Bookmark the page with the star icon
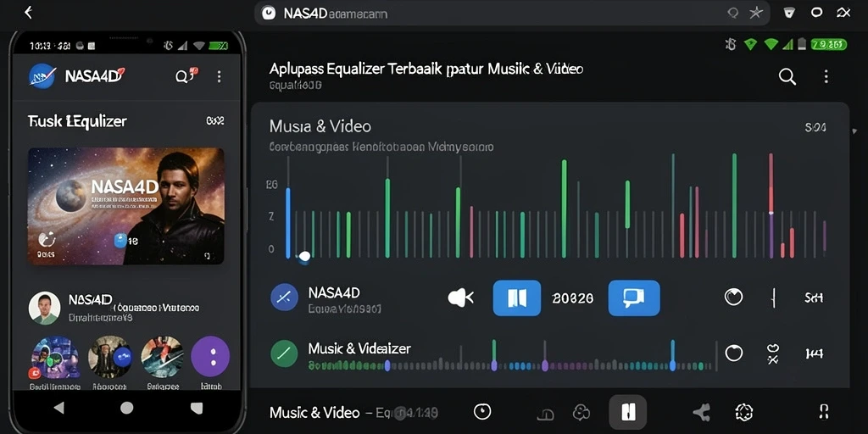This screenshot has height=434, width=868. pos(755,14)
